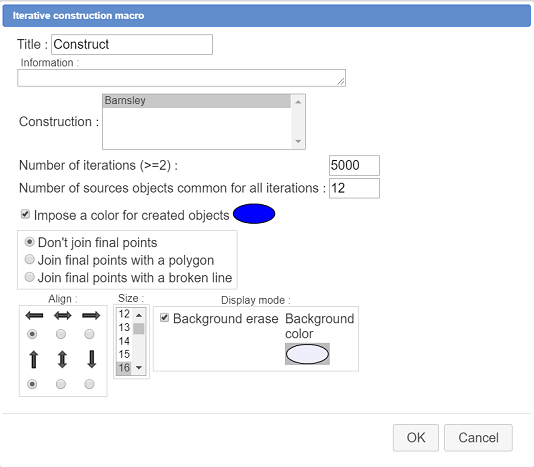Click the align left arrow icon
This screenshot has width=534, height=467.
coord(34,316)
